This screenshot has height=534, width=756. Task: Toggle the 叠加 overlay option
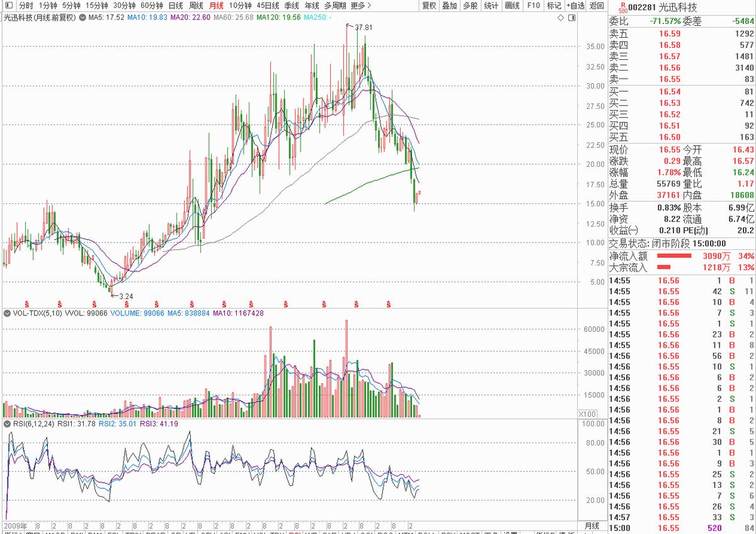[x=449, y=6]
